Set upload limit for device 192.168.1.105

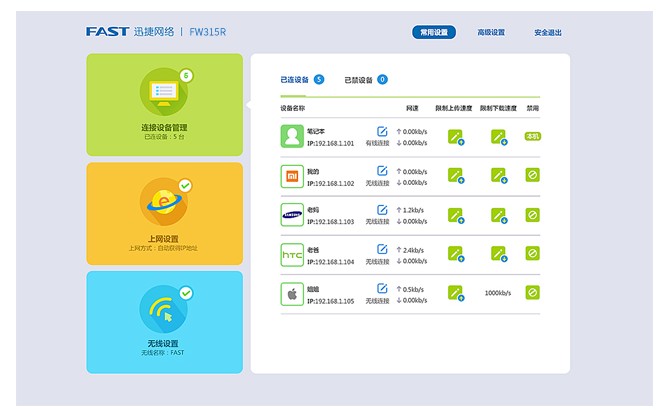(x=456, y=293)
